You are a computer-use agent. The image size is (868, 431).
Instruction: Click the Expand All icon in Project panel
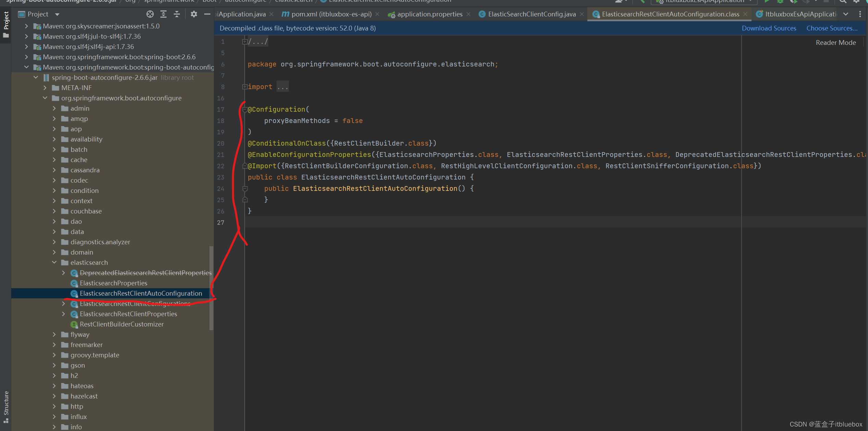click(x=163, y=14)
